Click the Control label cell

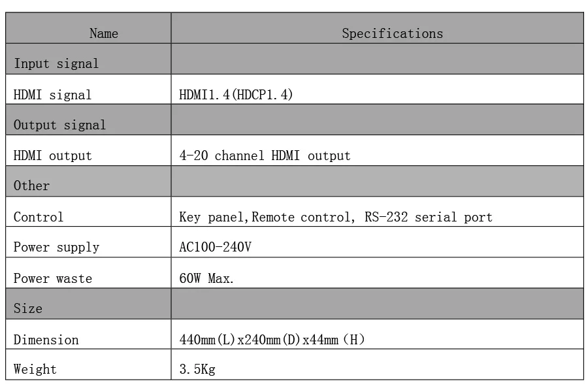(x=88, y=212)
